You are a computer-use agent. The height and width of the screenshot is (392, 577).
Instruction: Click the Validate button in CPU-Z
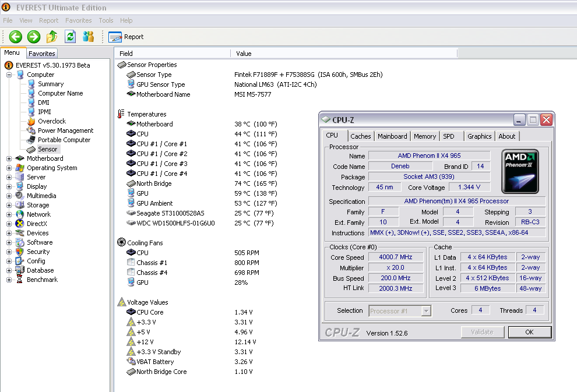point(482,332)
